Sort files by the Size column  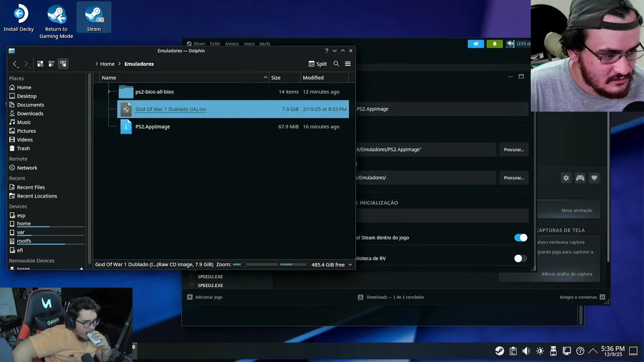pyautogui.click(x=285, y=77)
